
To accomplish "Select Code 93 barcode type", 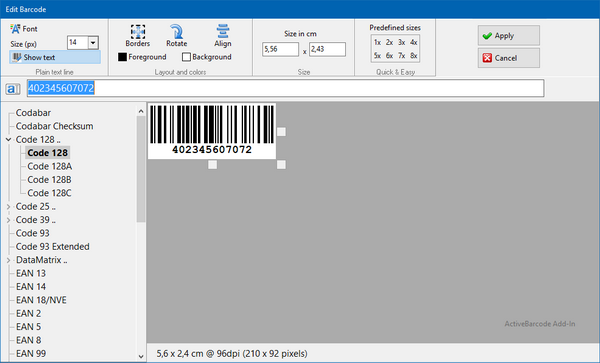I will (33, 233).
